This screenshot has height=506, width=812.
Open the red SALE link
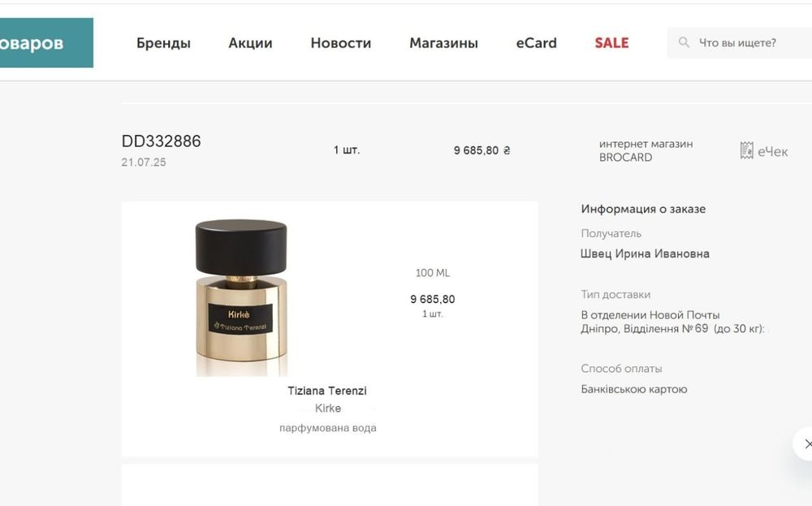click(611, 43)
